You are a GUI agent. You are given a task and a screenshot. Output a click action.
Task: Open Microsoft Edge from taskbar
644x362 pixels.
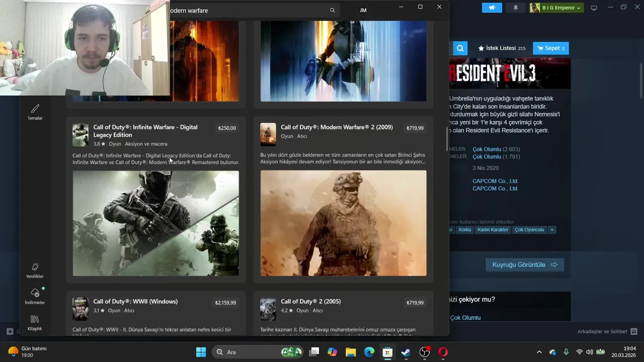[x=369, y=352]
